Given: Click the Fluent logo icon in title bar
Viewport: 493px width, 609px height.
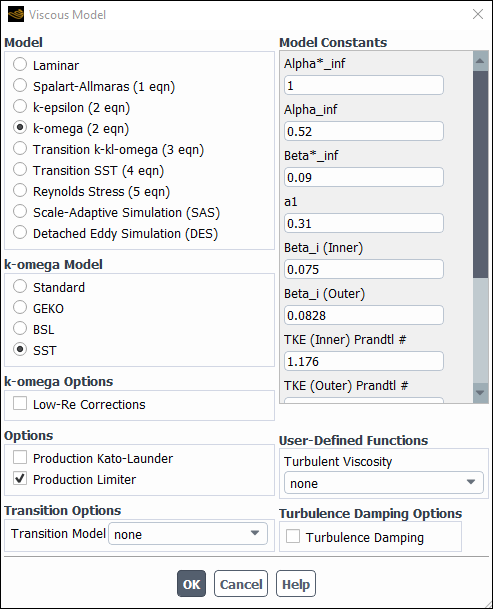Looking at the screenshot, I should tap(16, 14).
